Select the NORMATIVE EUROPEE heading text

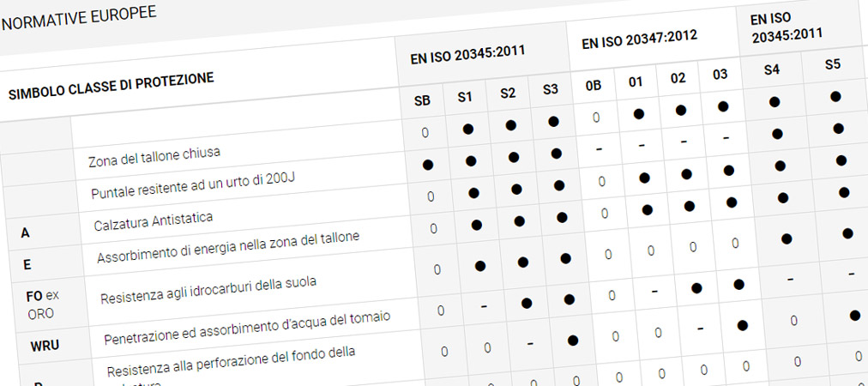click(x=79, y=19)
